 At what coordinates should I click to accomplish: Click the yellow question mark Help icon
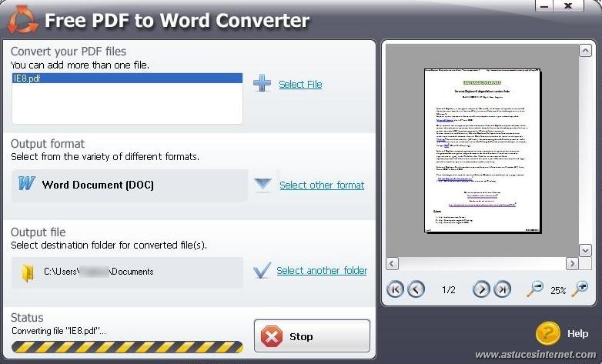click(x=548, y=333)
